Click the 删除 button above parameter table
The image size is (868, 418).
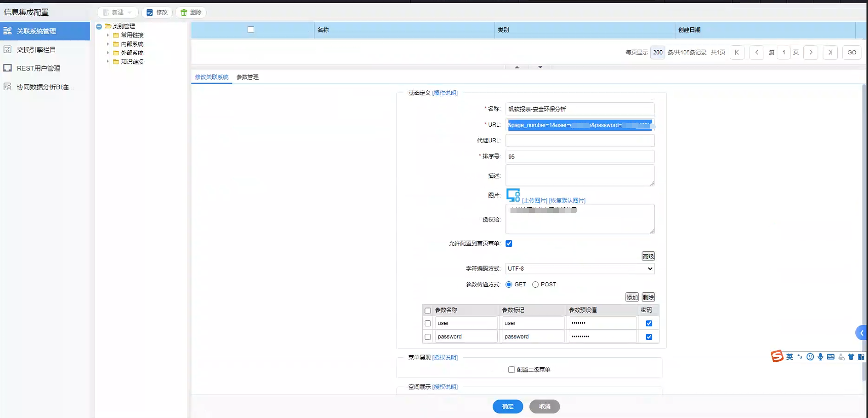pyautogui.click(x=648, y=297)
